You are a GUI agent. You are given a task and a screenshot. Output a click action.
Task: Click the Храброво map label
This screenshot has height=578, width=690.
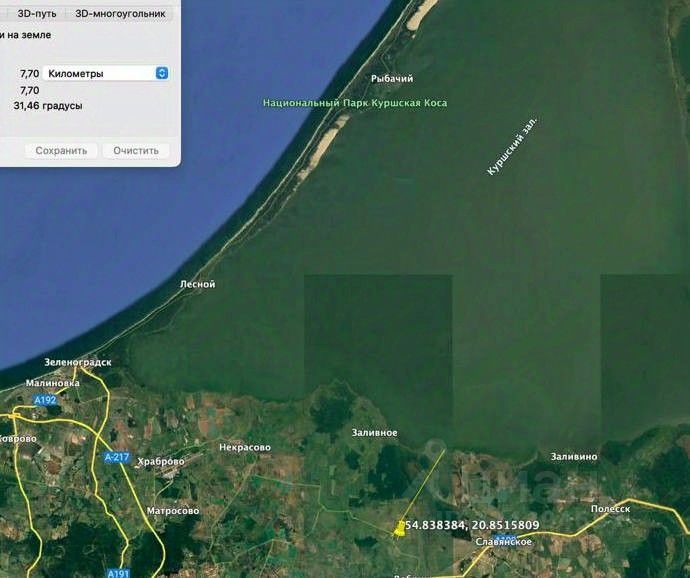161,462
